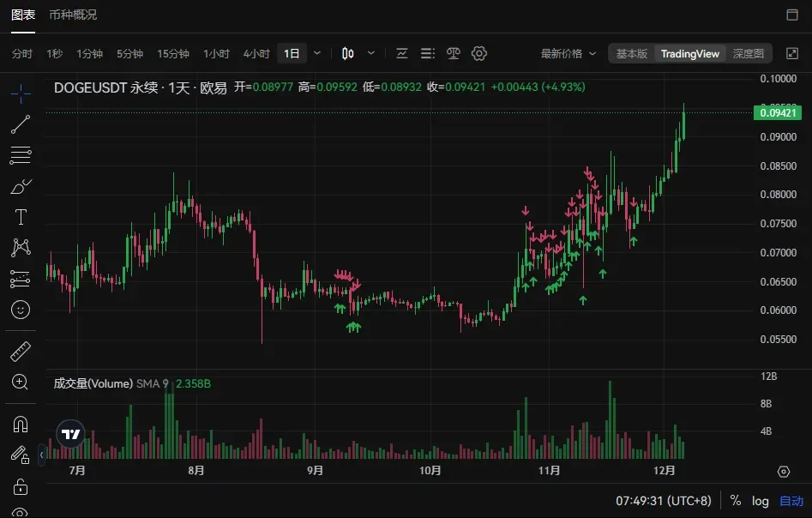The width and height of the screenshot is (812, 518).
Task: Select the 分时 interval
Action: 22,53
